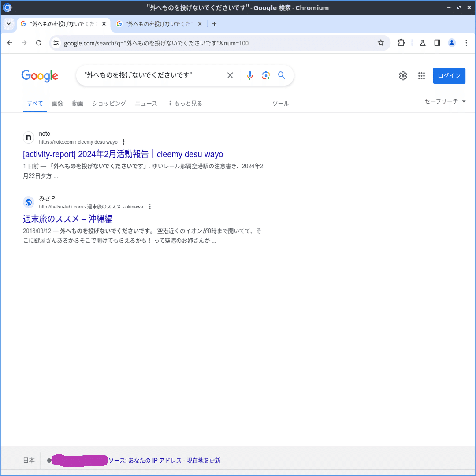
Task: Open the tab search dropdown
Action: 9,24
